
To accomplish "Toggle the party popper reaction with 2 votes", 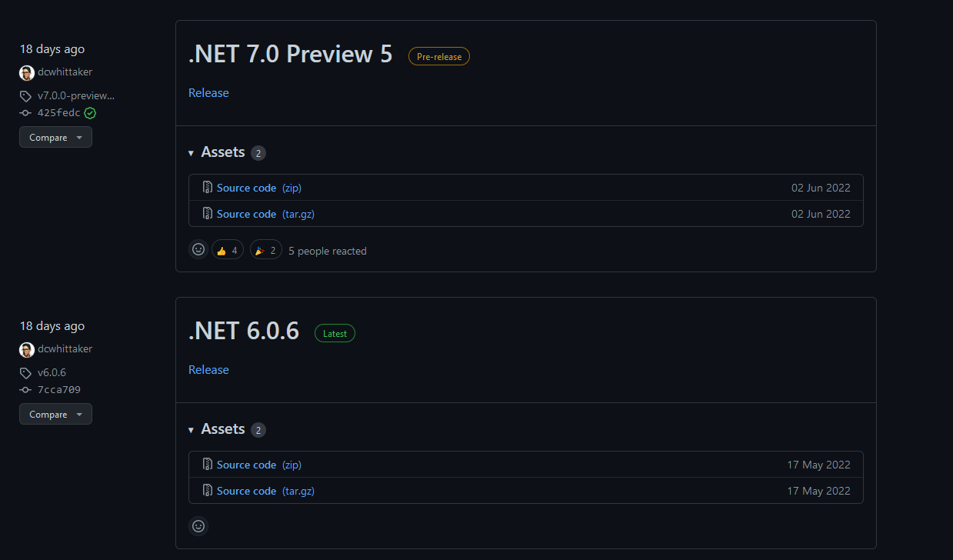I will 266,250.
